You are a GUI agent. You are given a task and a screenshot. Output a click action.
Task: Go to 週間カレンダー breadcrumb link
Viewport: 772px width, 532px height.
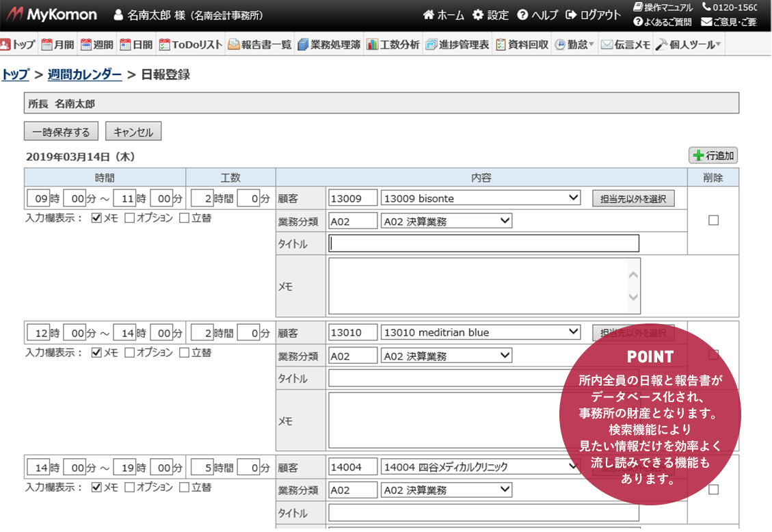point(85,75)
